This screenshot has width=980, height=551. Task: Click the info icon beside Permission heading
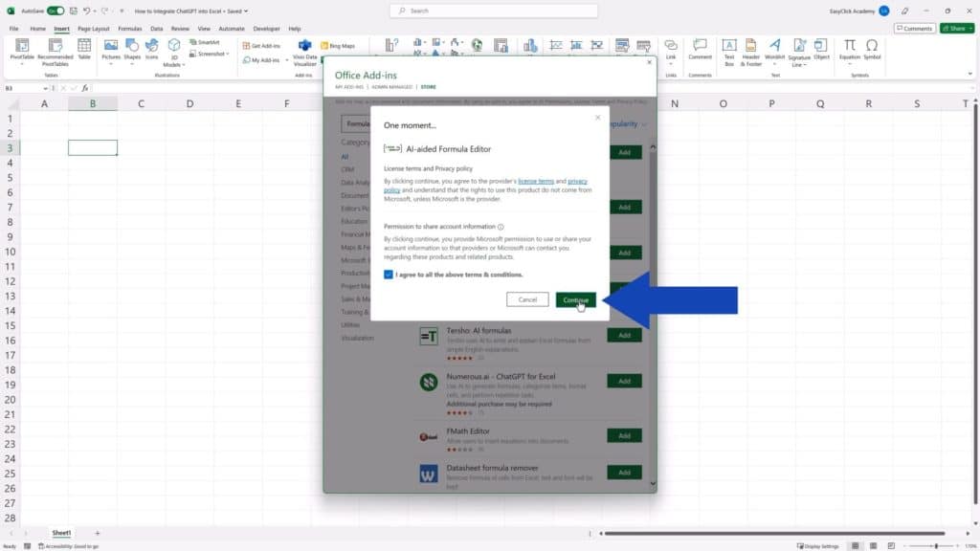coord(501,227)
